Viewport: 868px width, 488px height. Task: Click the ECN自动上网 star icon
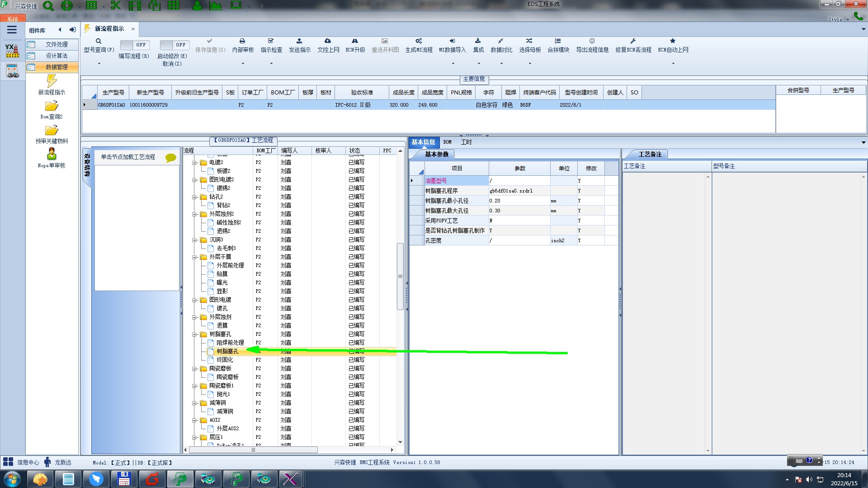click(673, 41)
